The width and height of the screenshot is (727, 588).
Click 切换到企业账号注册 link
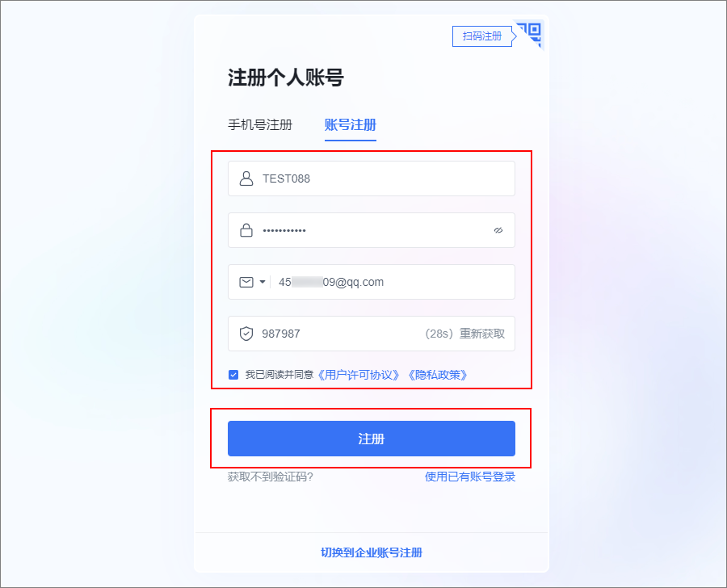tap(372, 552)
